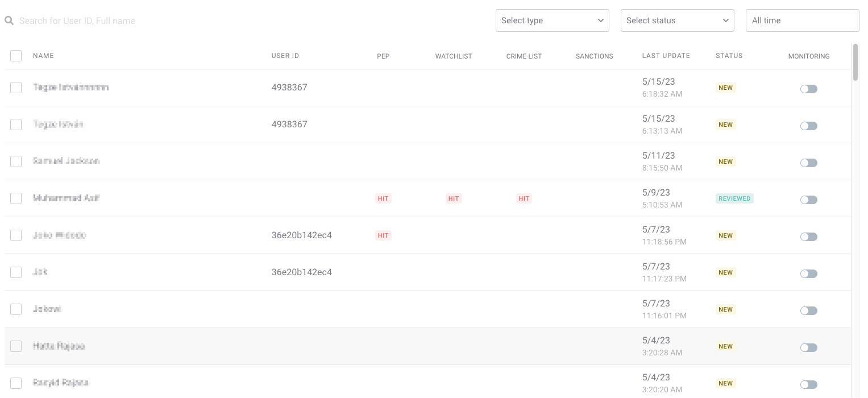Click the PEP HIT badge for the 11:18:56 PM row
868x398 pixels.
tap(383, 235)
